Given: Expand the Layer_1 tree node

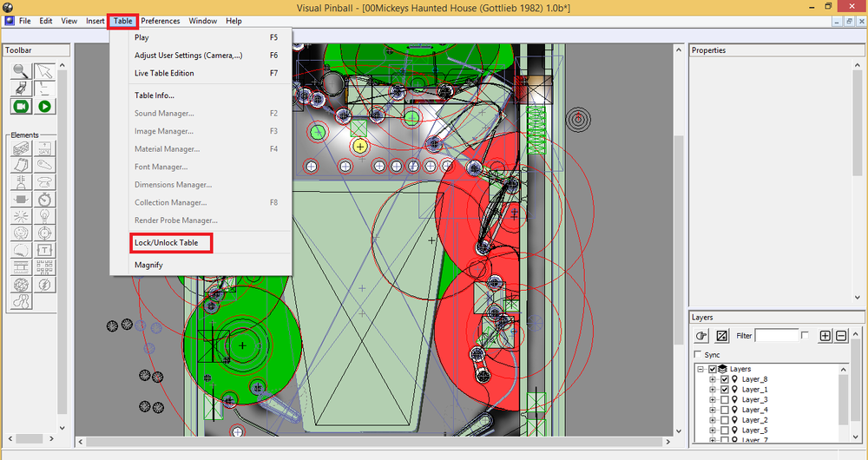Looking at the screenshot, I should tap(713, 390).
